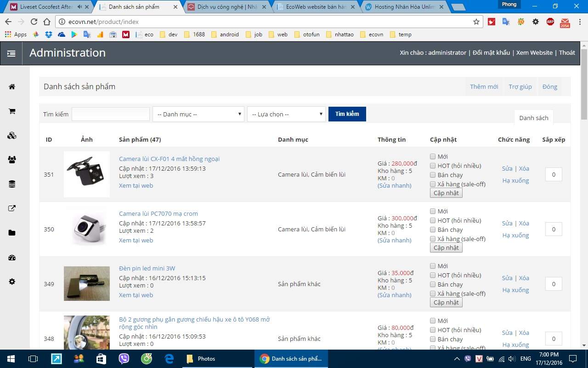Enable 'HOT (hỏi nhiều)' for product 350
Screen dimensions: 588x368
433,220
